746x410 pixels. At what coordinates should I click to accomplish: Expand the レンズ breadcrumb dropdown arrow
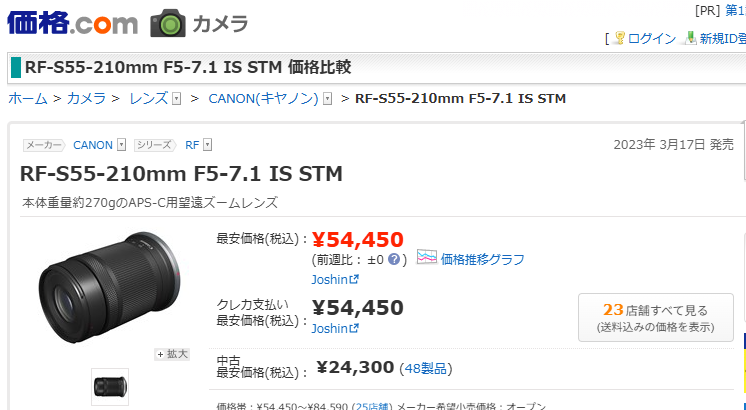177,99
